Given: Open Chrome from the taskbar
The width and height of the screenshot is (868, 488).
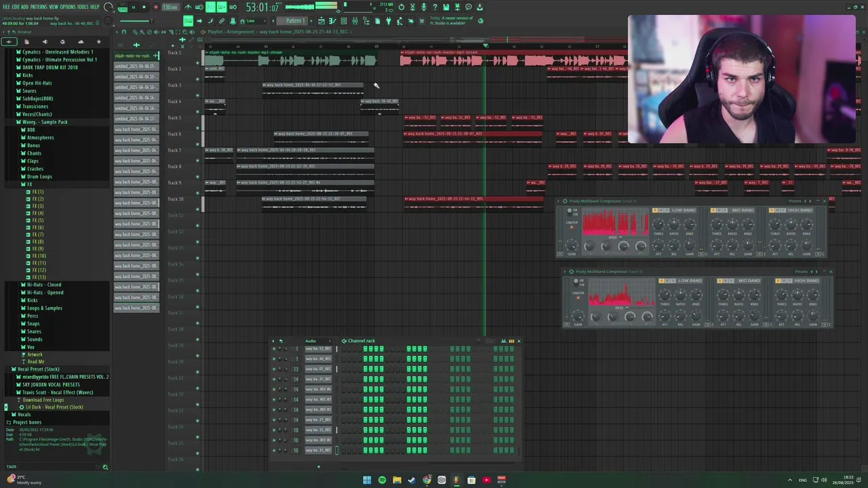Looking at the screenshot, I should (427, 480).
